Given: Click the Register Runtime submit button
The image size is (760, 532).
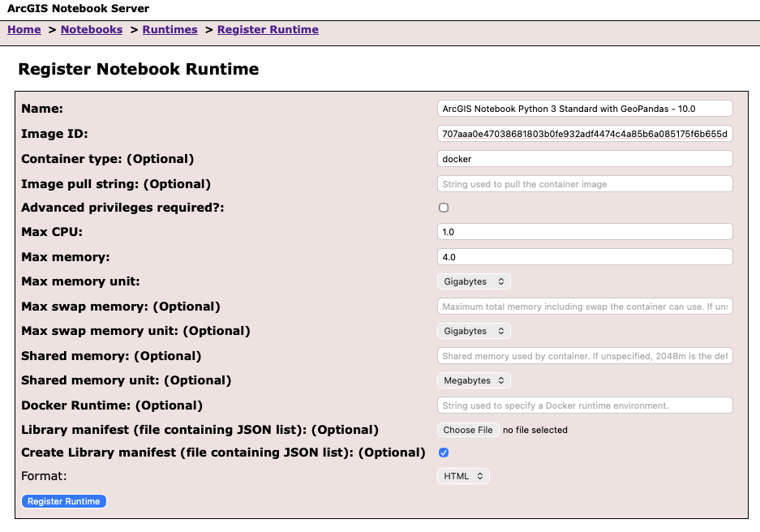Looking at the screenshot, I should (63, 500).
